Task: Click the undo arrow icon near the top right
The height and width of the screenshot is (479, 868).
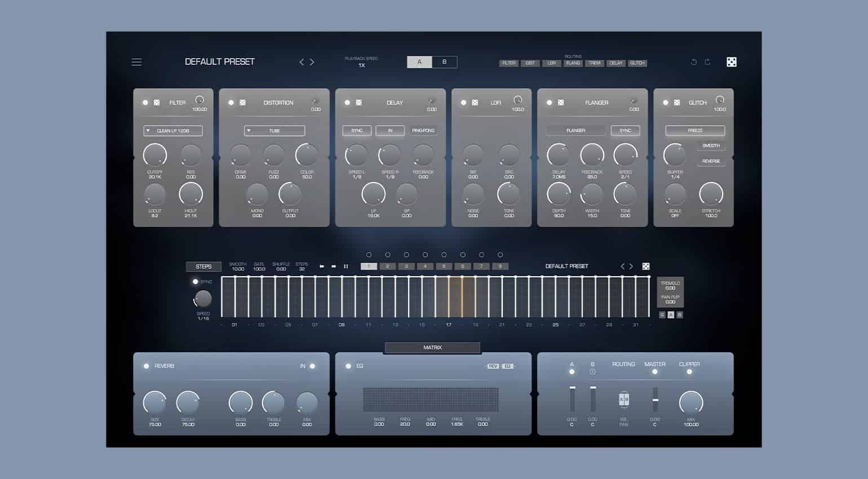Action: (x=693, y=62)
